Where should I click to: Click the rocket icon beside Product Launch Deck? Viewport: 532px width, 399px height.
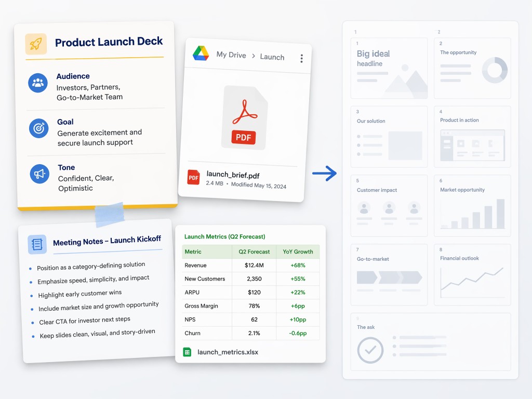click(36, 44)
